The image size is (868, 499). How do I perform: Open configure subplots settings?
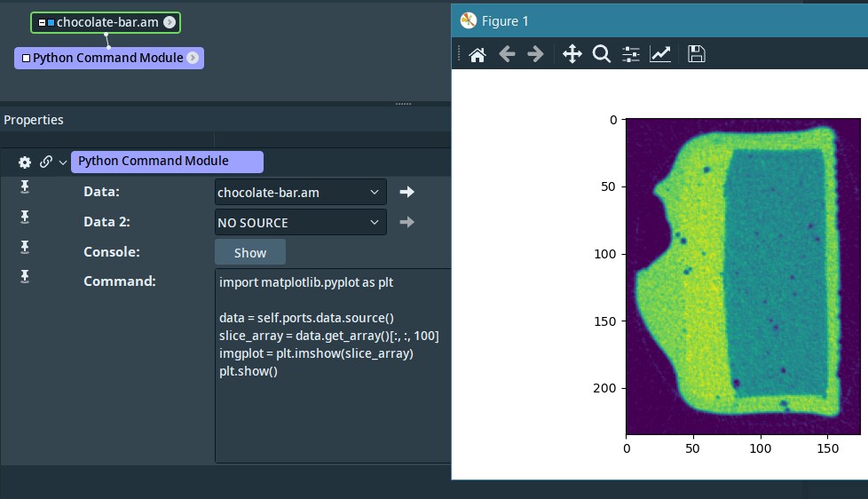click(x=631, y=54)
